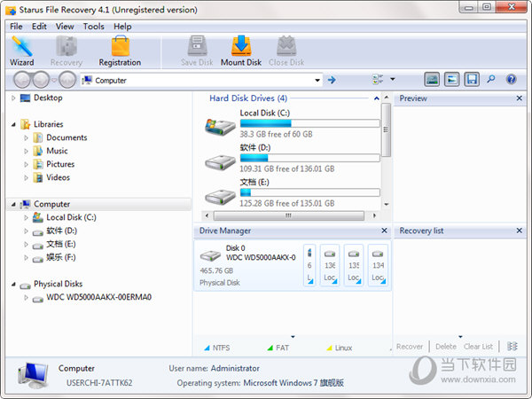Click the FAT legend label
This screenshot has width=532, height=399.
point(282,348)
